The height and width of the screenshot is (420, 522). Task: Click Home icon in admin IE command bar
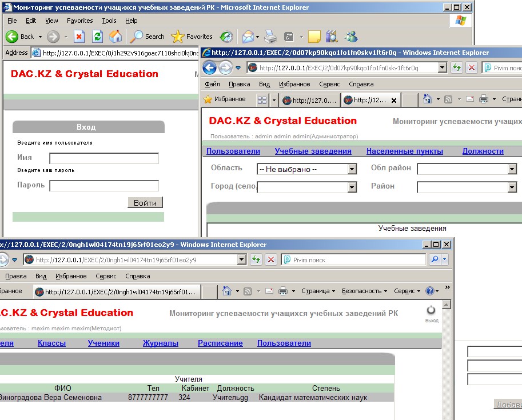tap(428, 99)
